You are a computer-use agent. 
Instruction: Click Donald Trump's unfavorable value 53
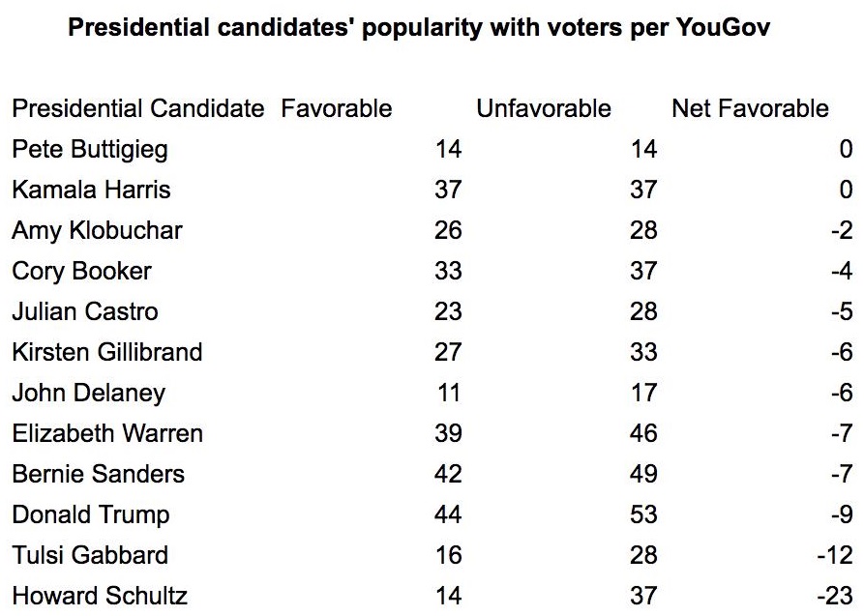coord(643,514)
